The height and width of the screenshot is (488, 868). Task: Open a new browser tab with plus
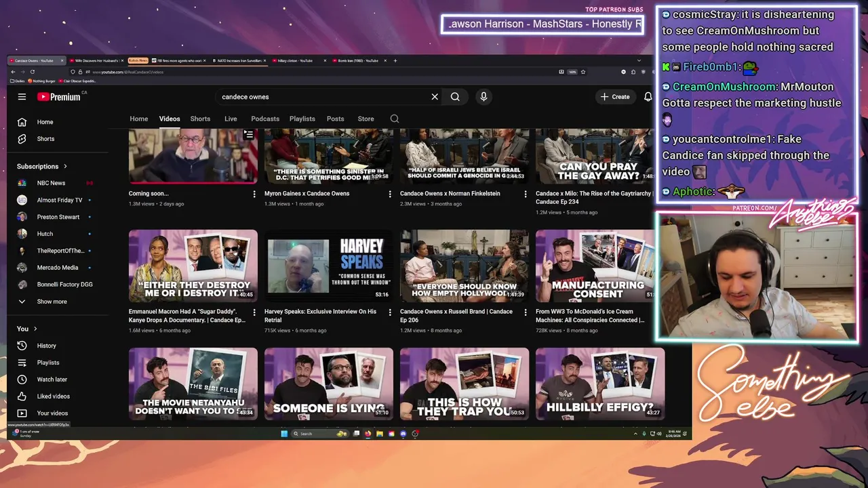[x=395, y=60]
